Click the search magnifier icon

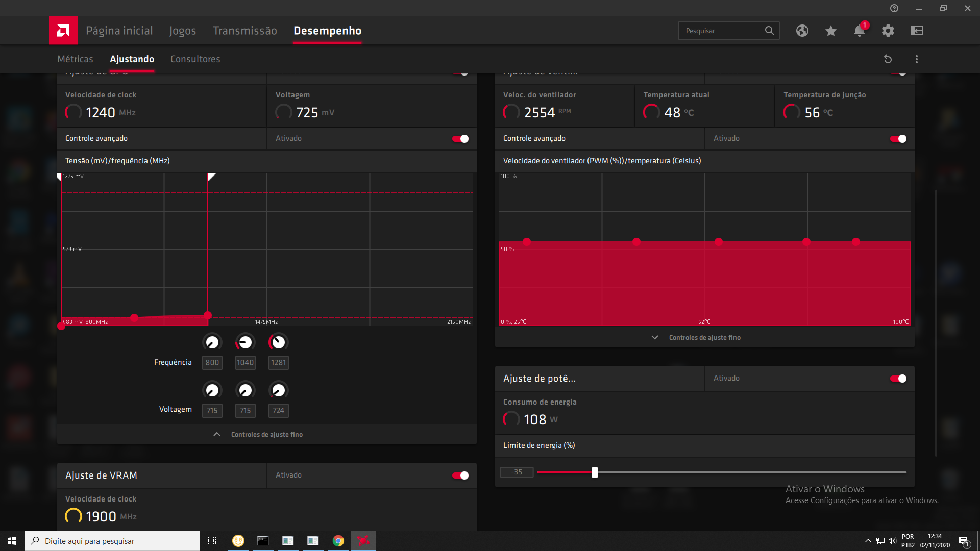(769, 31)
